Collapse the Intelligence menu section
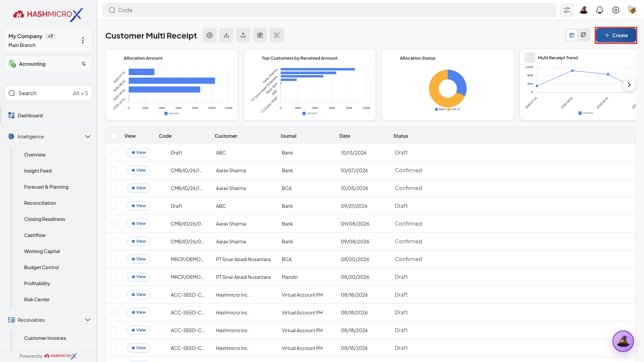The width and height of the screenshot is (644, 362). pyautogui.click(x=88, y=136)
